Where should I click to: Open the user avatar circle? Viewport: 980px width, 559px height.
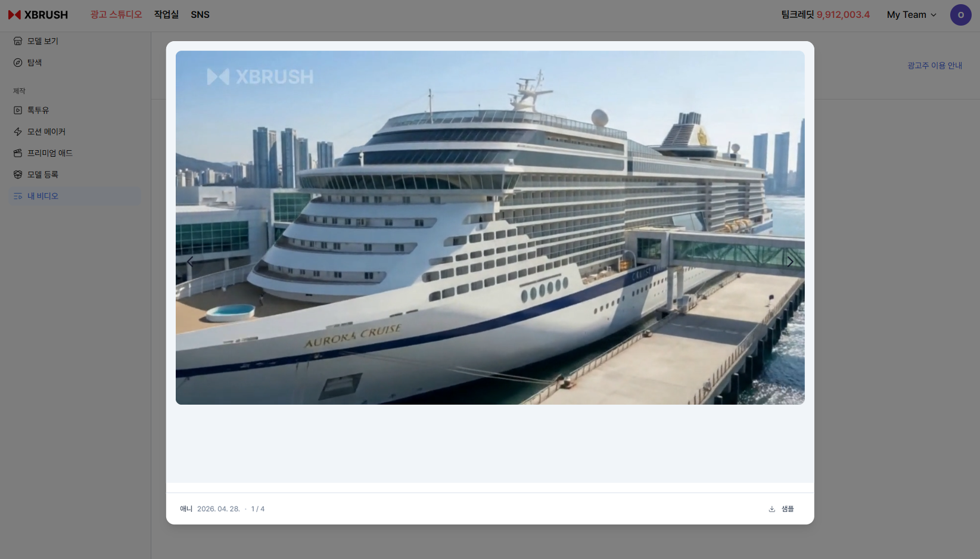960,15
